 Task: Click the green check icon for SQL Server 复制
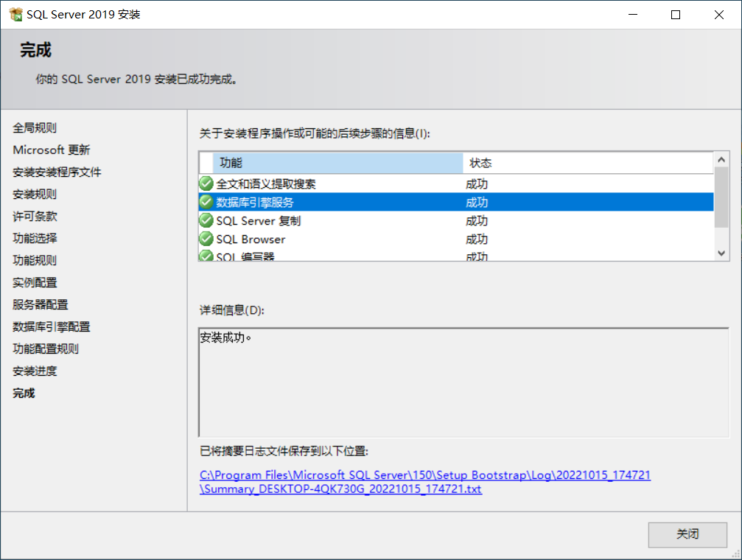(x=206, y=220)
